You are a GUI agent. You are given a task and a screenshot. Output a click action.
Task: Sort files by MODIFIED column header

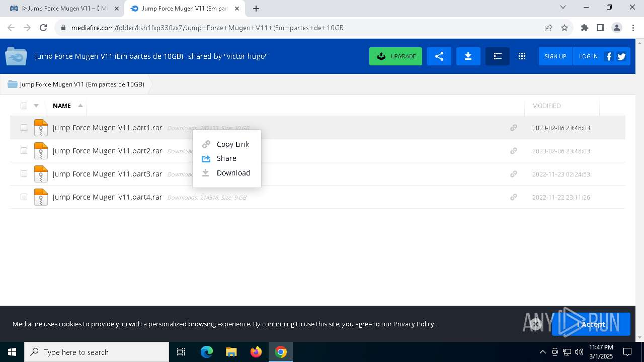546,106
